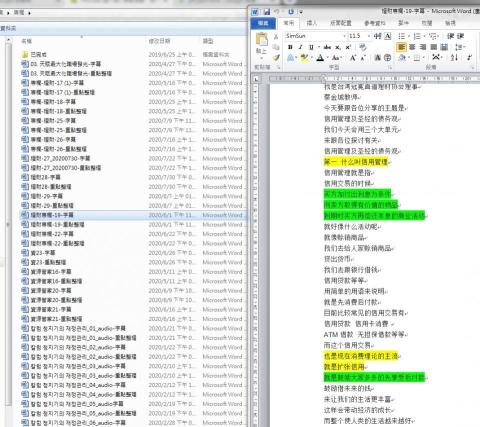Select the Format Painter brush icon
The height and width of the screenshot is (427, 480).
point(276,58)
